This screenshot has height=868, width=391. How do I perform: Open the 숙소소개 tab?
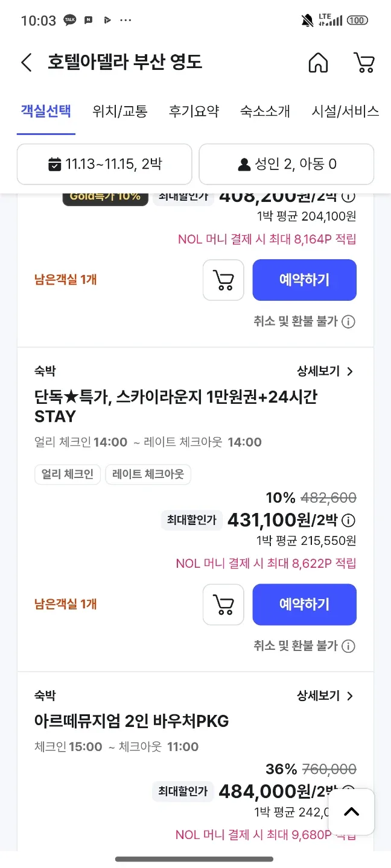[265, 111]
